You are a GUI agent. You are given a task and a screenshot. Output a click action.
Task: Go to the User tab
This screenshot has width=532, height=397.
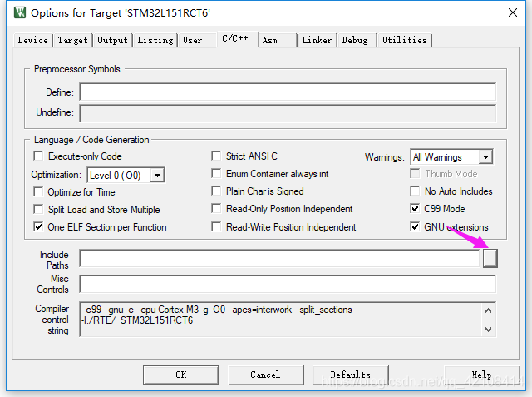tap(197, 40)
